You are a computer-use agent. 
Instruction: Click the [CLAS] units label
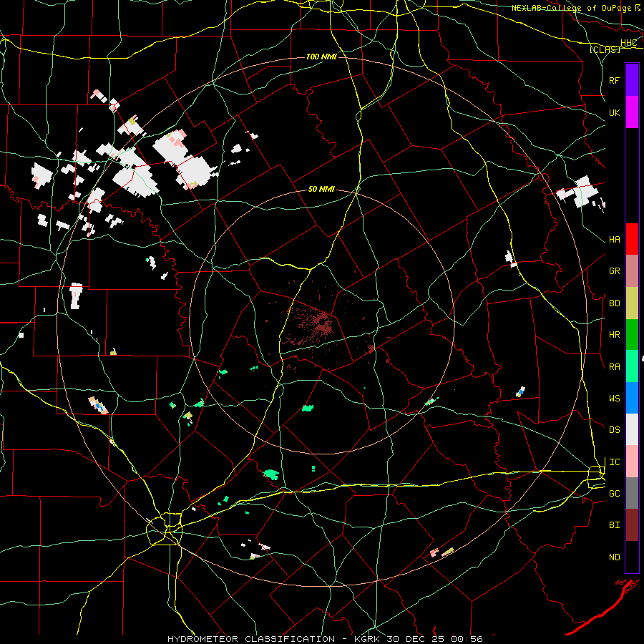(604, 49)
